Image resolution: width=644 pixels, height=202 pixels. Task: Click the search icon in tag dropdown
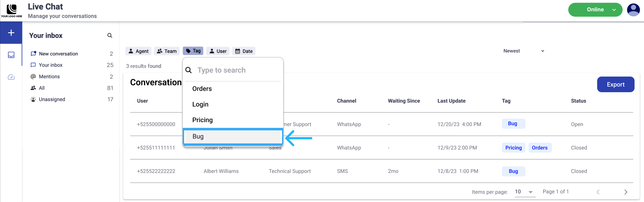pyautogui.click(x=188, y=70)
